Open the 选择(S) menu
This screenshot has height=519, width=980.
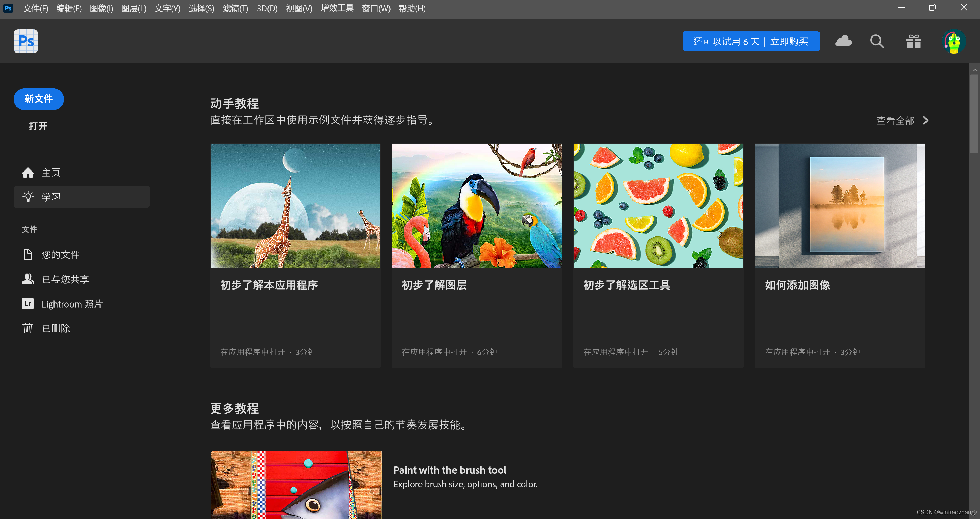tap(201, 9)
